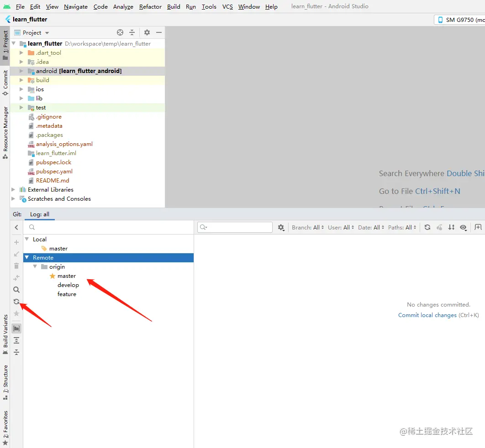The image size is (485, 448).
Task: Open Git log settings gear icon
Action: [x=281, y=227]
